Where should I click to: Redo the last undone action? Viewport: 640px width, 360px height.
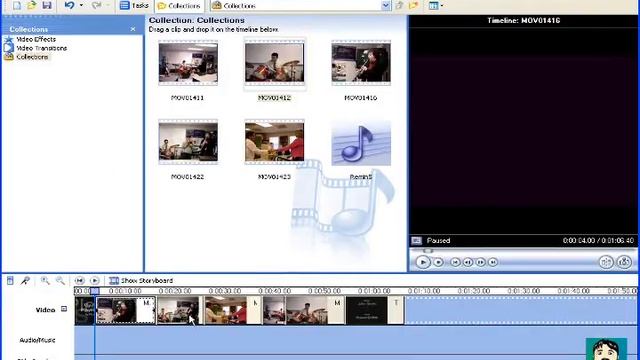point(96,5)
